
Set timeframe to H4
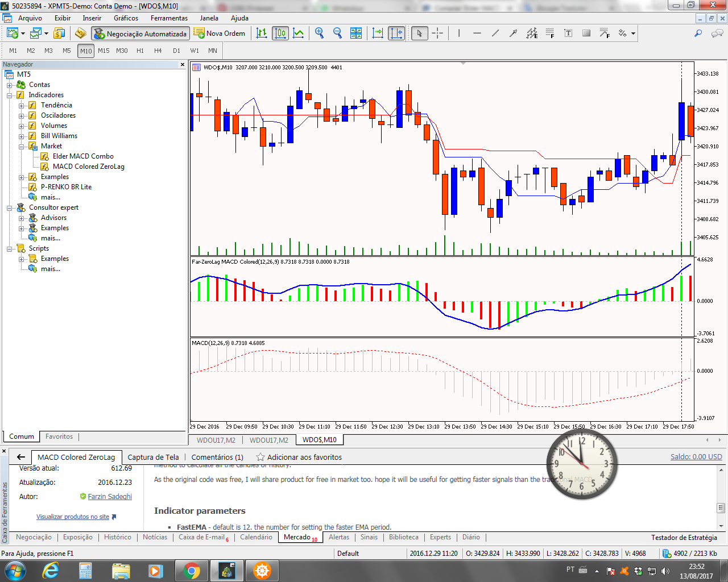(x=158, y=51)
